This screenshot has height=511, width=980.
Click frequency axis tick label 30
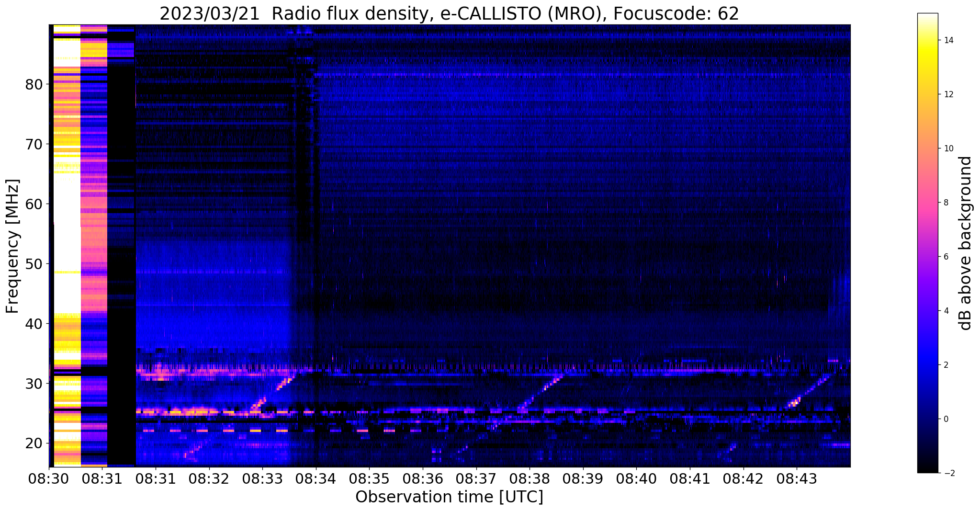pos(34,383)
